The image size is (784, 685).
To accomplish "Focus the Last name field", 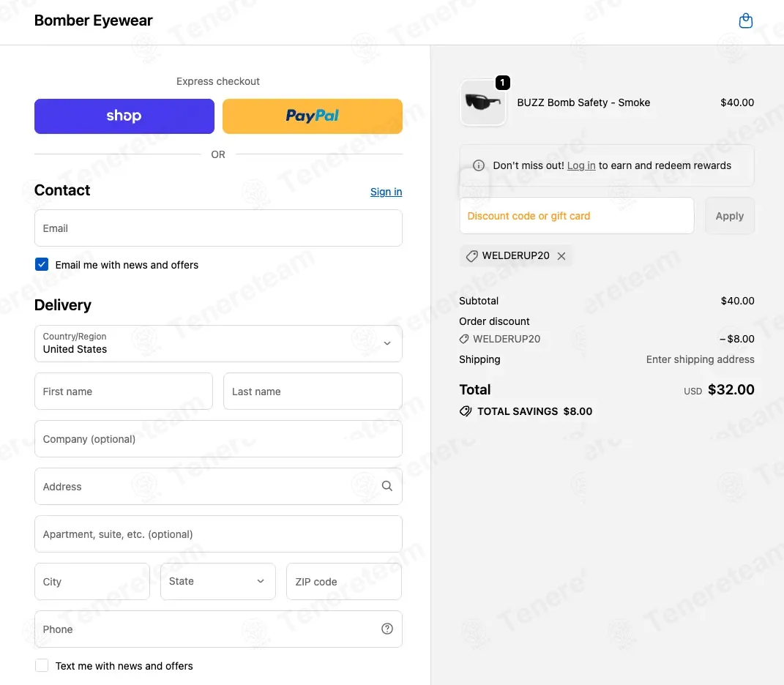I will 313,392.
